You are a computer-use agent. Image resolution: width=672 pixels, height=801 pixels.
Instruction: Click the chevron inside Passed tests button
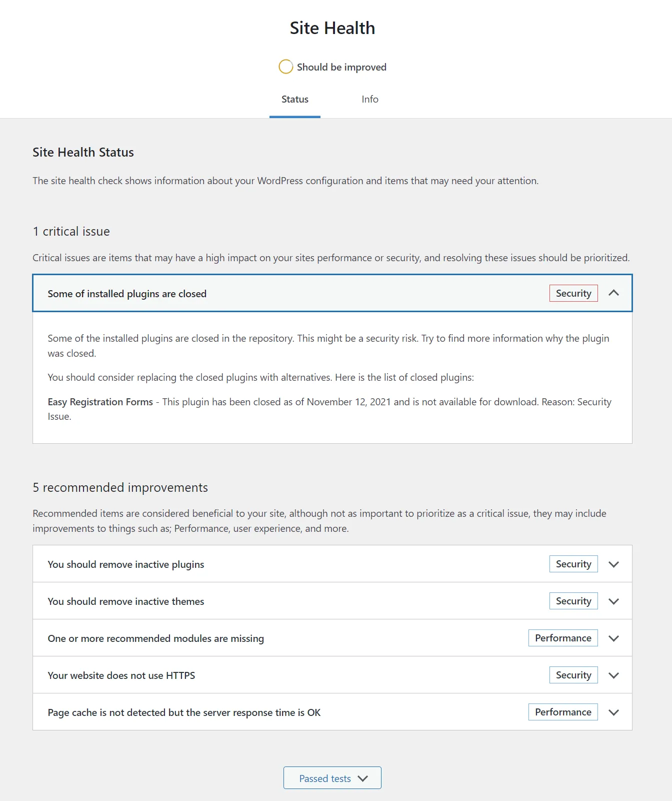(363, 778)
